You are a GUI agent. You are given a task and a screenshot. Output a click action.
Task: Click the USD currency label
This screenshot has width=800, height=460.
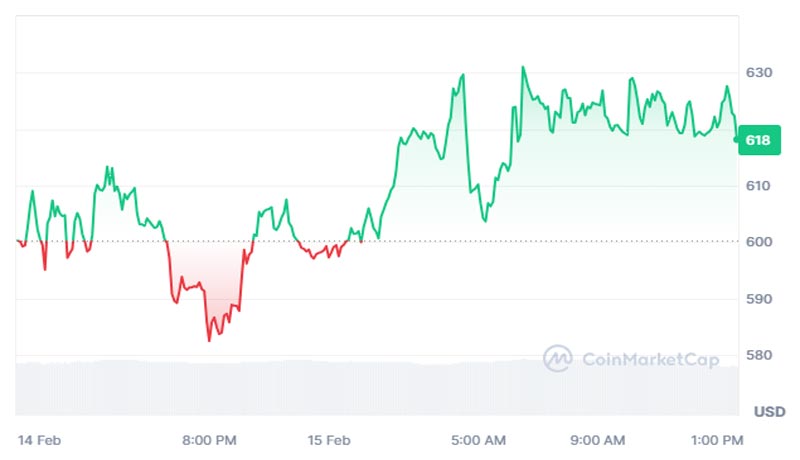tap(768, 411)
